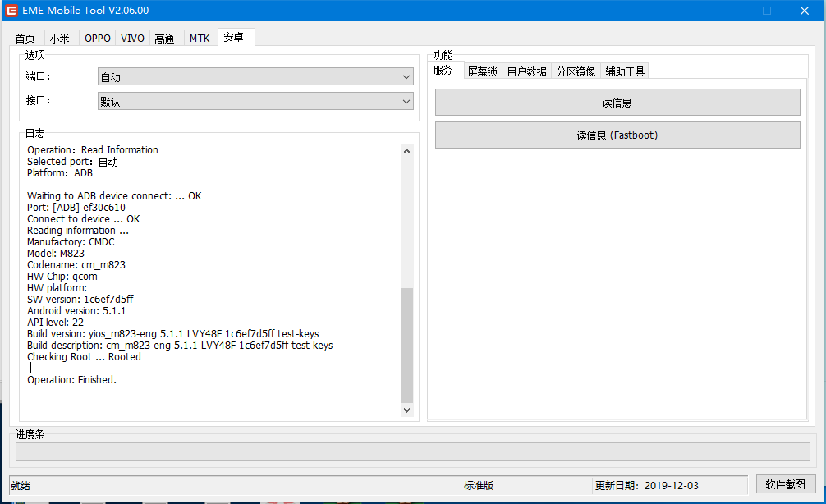826x504 pixels.
Task: Click the 'SW version: 1c6ef7d5ff' log line
Action: [80, 299]
